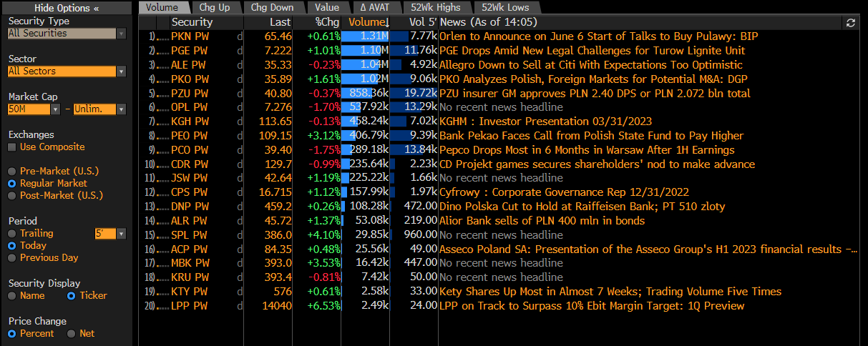Read Pepco Drops Most headline

587,150
